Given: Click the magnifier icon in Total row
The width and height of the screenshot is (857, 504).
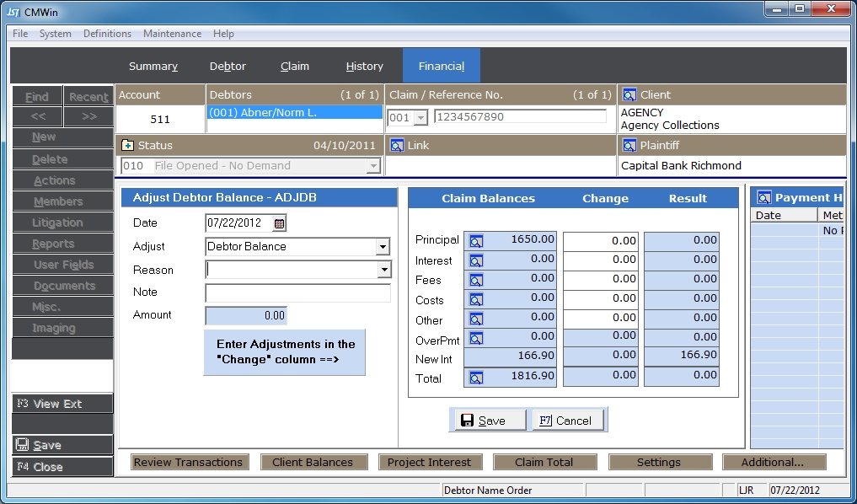Looking at the screenshot, I should (476, 378).
